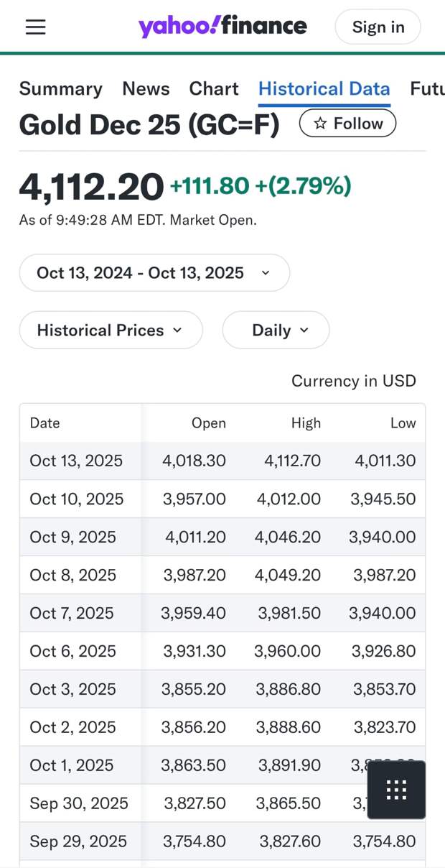Click the Oct 6, 2025 date cell
This screenshot has height=868, width=445.
tap(72, 651)
